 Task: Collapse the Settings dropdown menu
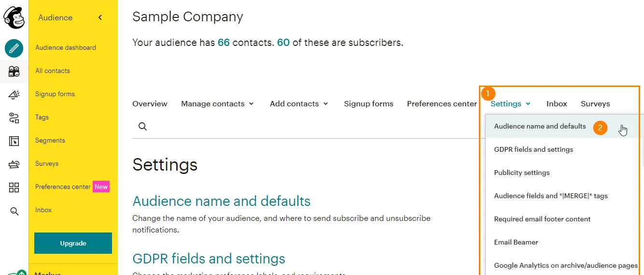pos(511,103)
